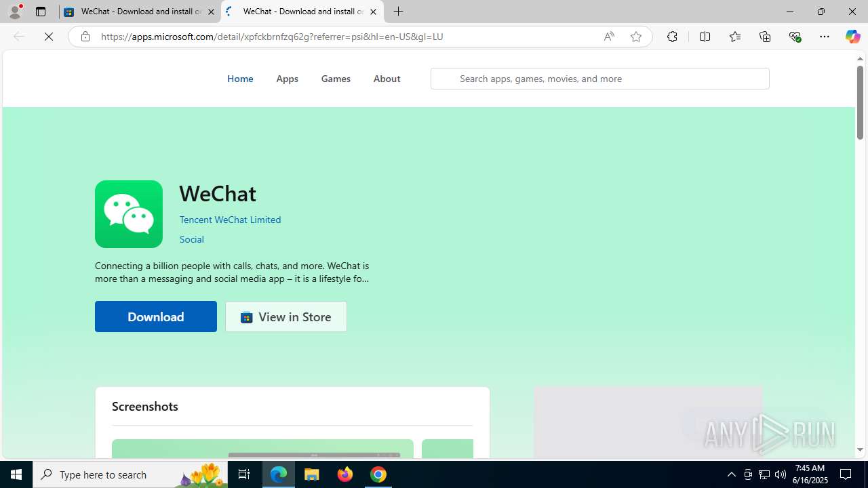Open Split screen view
This screenshot has height=488, width=868.
(705, 37)
